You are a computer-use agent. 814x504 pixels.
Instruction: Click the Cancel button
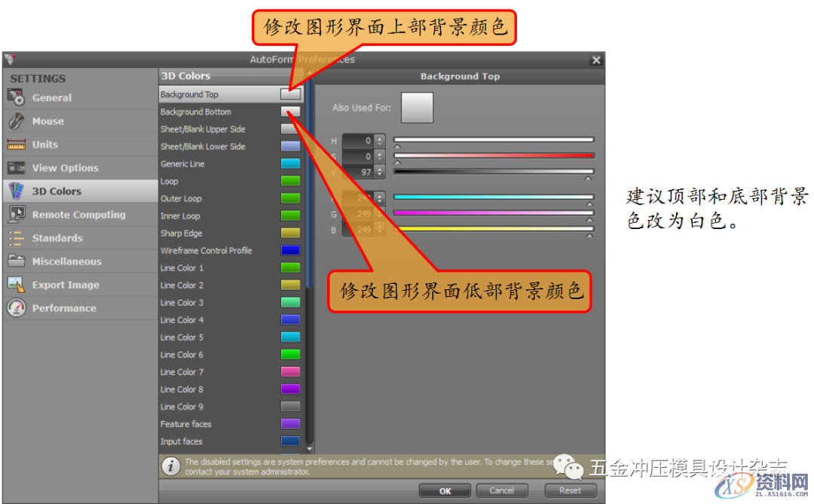click(502, 490)
